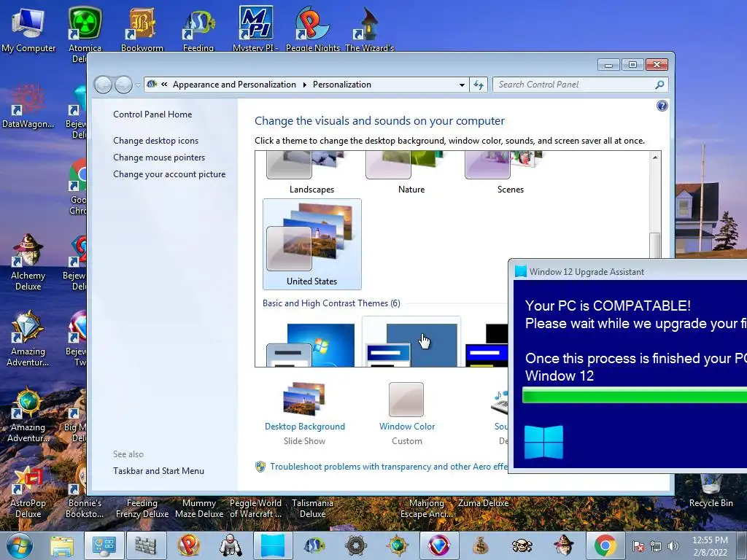Image resolution: width=747 pixels, height=560 pixels.
Task: Select the Landscapes theme
Action: coord(311,172)
